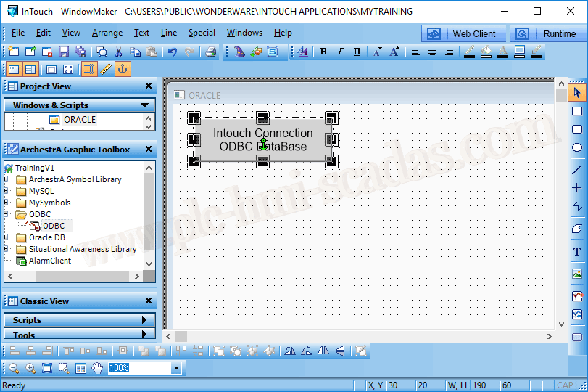588x392 pixels.
Task: Expand the Scripts section in Classic View
Action: (x=80, y=320)
